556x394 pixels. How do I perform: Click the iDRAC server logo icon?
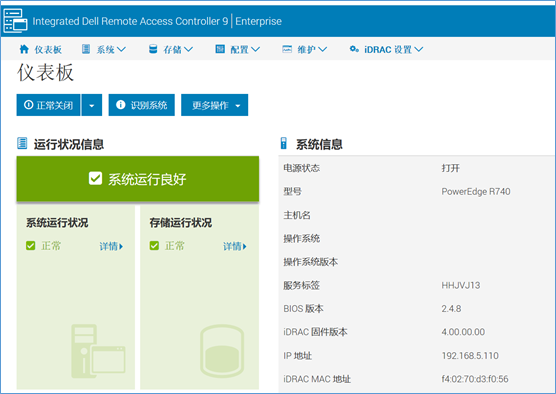15,21
